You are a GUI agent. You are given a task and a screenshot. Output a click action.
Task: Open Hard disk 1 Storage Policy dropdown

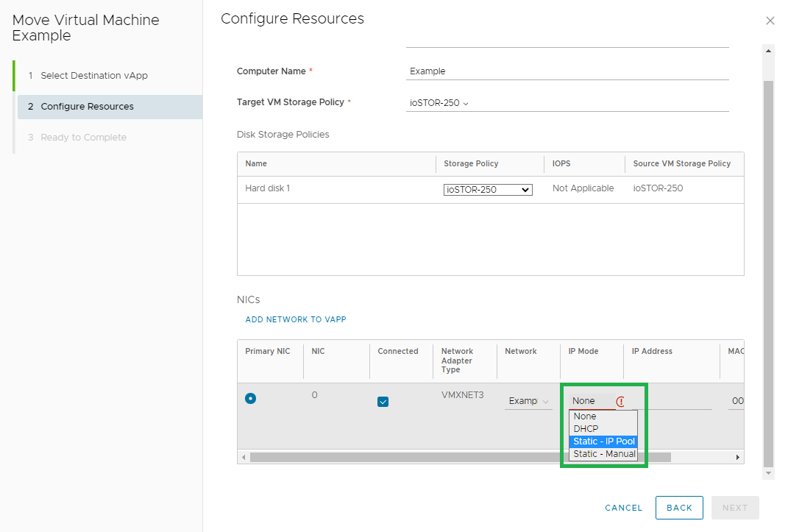(488, 190)
